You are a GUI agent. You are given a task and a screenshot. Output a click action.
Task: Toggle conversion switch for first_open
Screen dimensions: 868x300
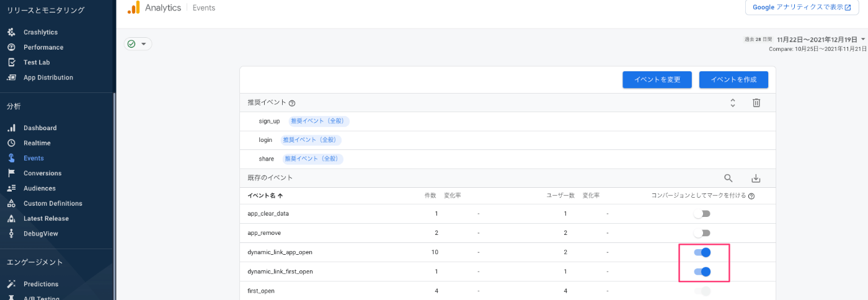point(702,291)
